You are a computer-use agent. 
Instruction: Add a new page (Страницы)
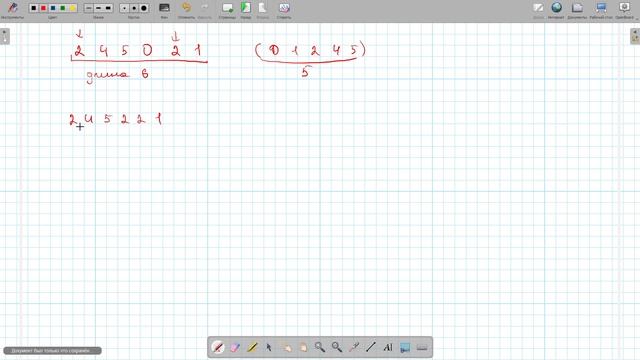(227, 8)
